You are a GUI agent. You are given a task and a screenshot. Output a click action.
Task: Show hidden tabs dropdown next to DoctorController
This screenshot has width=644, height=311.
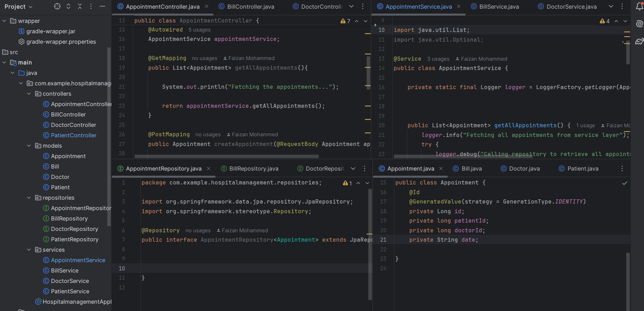[x=351, y=7]
